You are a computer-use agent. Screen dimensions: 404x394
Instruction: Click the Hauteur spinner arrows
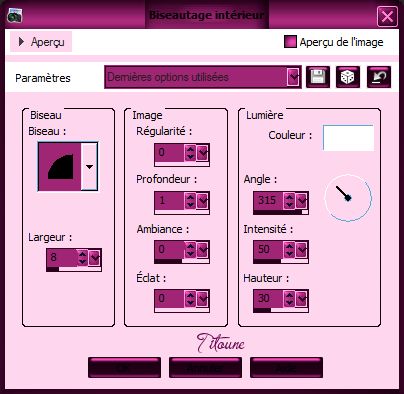(x=289, y=299)
